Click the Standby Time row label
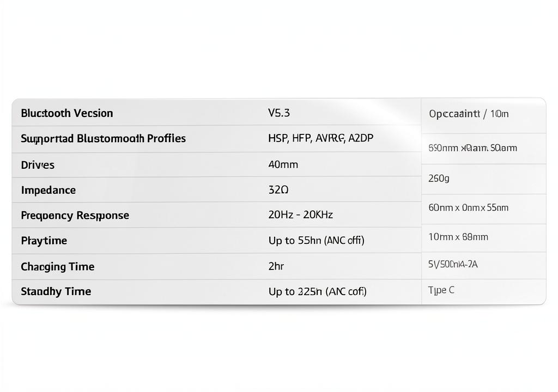 [x=56, y=291]
